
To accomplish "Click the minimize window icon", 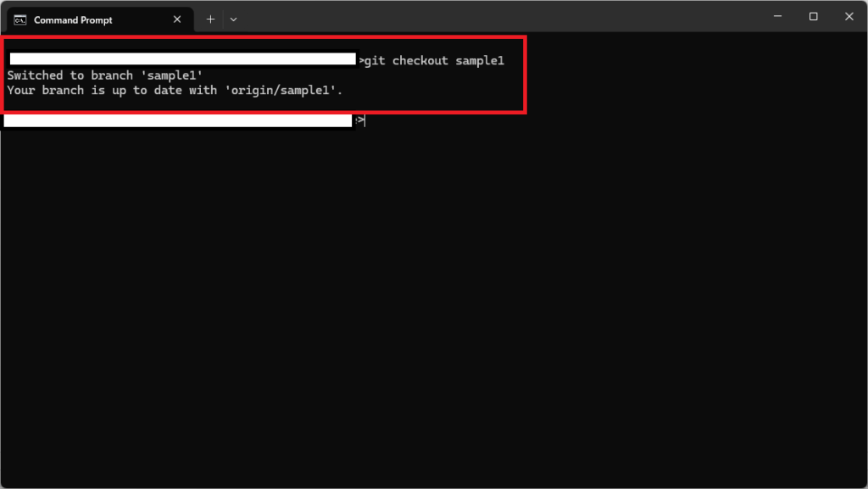I will (776, 16).
